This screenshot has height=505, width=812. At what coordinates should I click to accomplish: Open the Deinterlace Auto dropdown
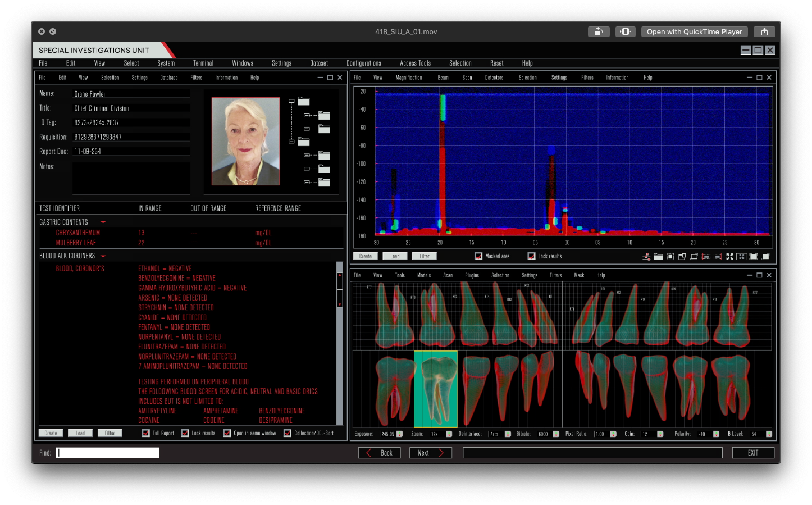(x=508, y=434)
